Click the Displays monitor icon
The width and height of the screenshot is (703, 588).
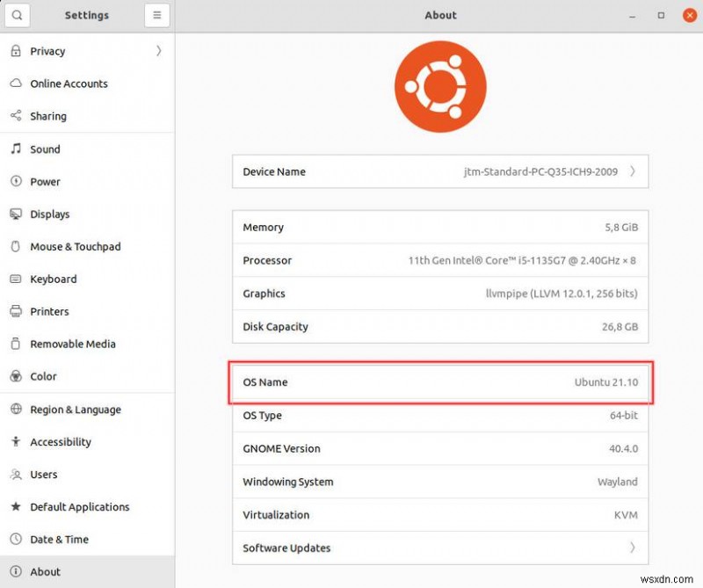point(16,214)
